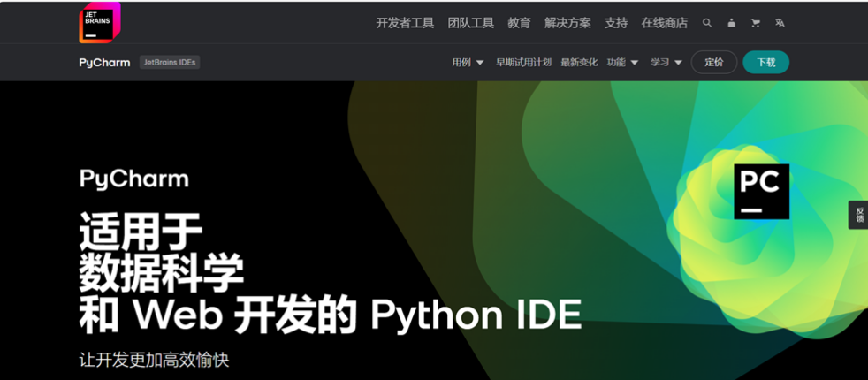Click the 让开发更加高效愉快 tagline
This screenshot has height=380, width=868.
154,360
